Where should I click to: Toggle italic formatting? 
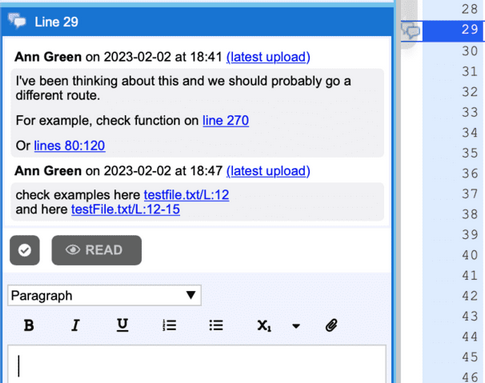[76, 325]
